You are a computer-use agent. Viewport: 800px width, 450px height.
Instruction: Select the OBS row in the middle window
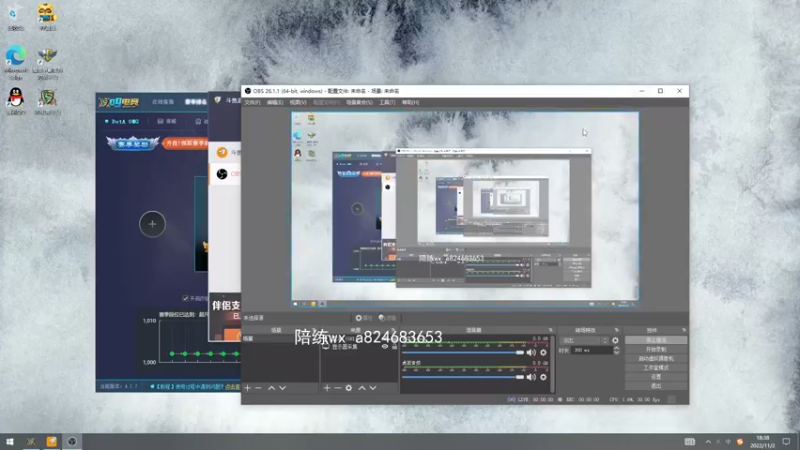coord(225,174)
